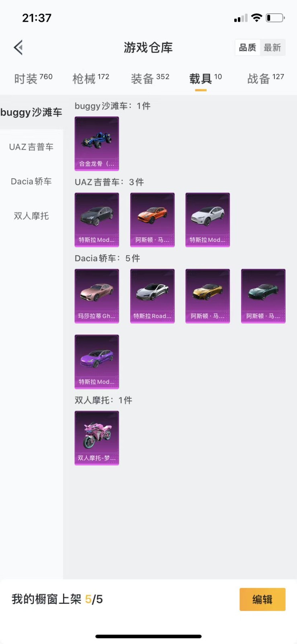Jump to UAZ吉普车 in sidebar
Image resolution: width=297 pixels, height=644 pixels.
[x=31, y=147]
